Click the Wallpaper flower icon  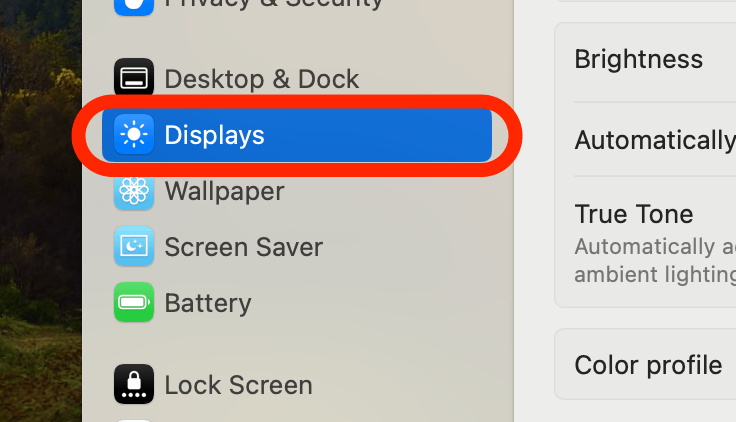(x=134, y=190)
